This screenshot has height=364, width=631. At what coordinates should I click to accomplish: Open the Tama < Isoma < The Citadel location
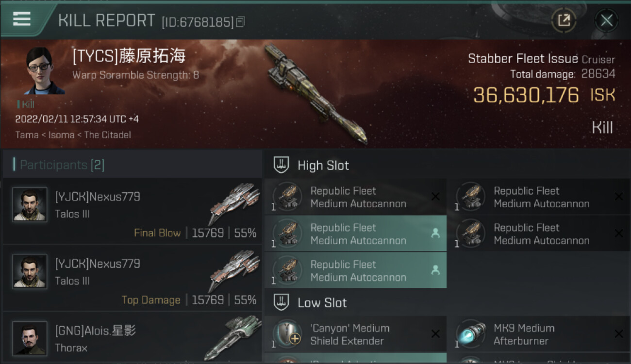tap(73, 135)
